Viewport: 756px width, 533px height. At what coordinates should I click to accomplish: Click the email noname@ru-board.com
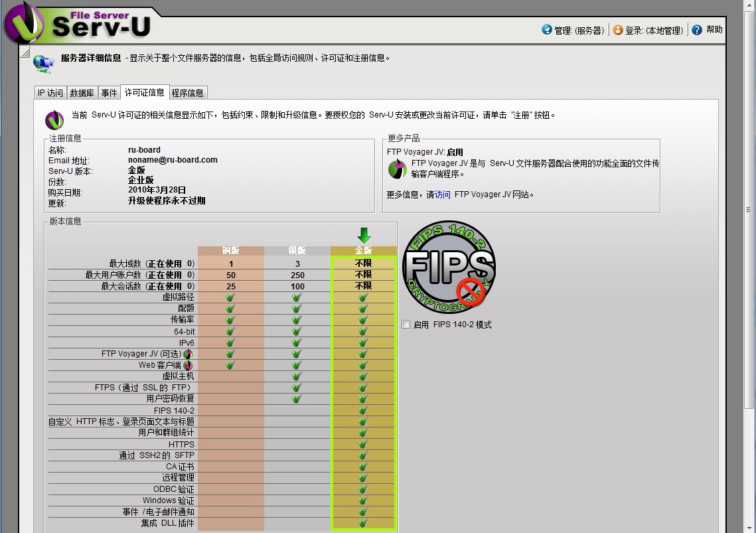coord(173,160)
